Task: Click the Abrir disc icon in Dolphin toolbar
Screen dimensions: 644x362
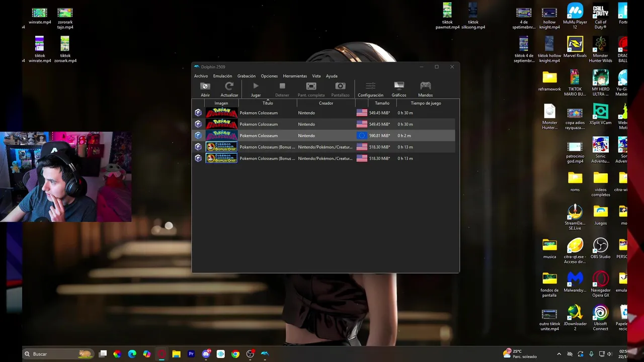Action: [x=205, y=86]
